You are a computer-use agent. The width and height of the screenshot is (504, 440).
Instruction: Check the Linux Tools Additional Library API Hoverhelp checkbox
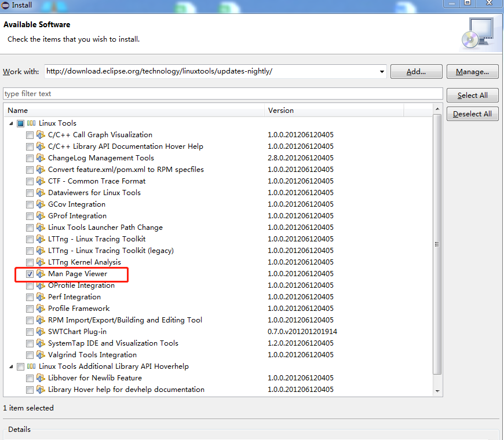[x=21, y=366]
